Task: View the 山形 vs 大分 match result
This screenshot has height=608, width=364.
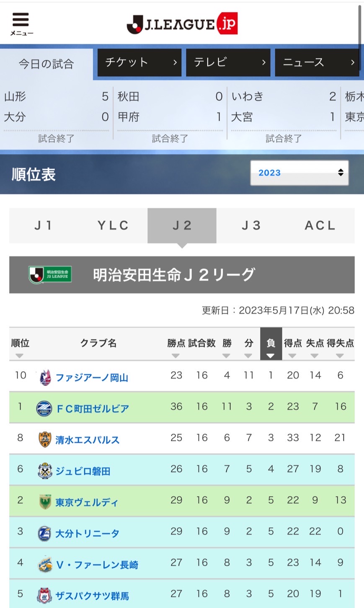Action: 56,114
